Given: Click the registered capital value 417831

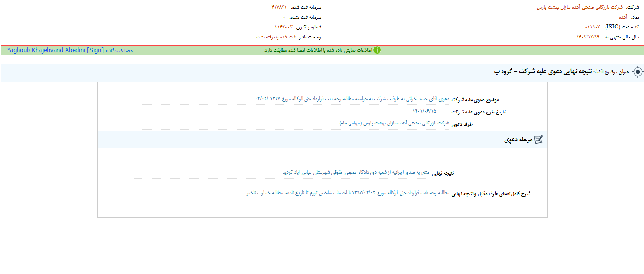Looking at the screenshot, I should pos(279,7).
